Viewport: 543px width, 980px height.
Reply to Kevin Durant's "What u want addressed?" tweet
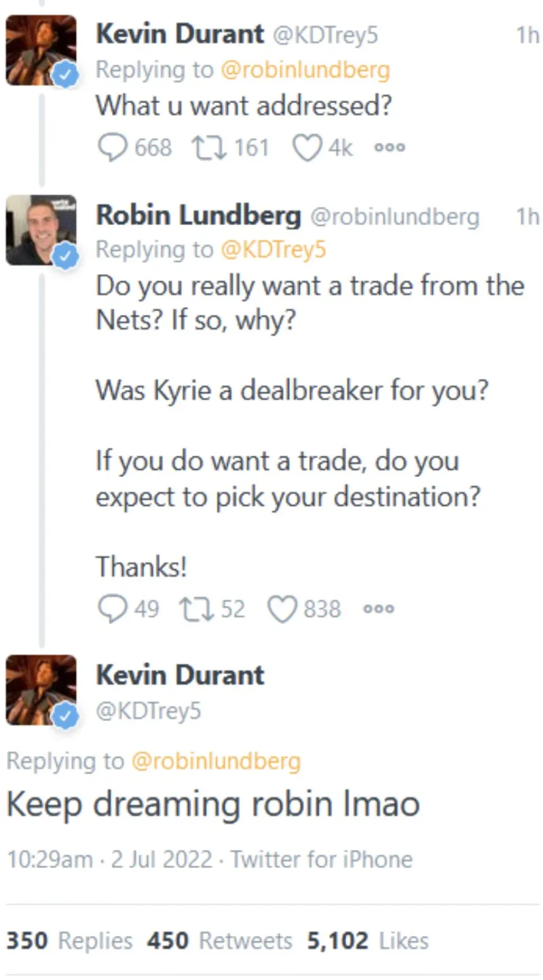click(x=113, y=147)
